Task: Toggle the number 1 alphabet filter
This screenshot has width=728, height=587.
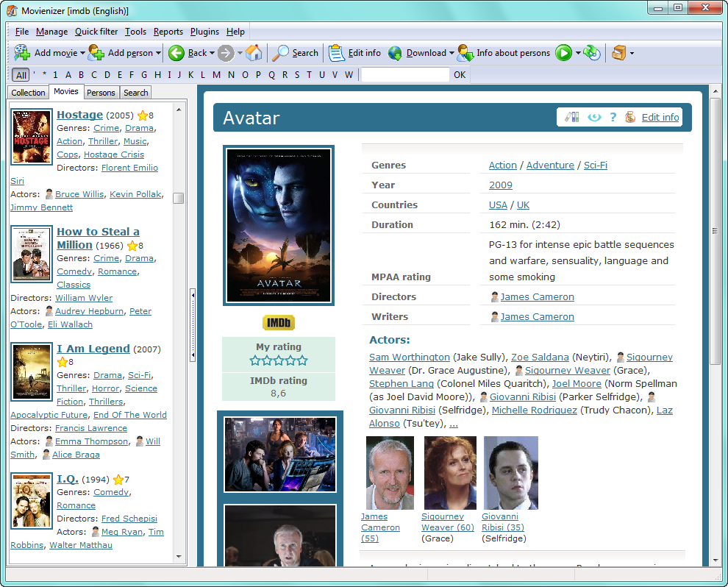Action: pyautogui.click(x=55, y=75)
